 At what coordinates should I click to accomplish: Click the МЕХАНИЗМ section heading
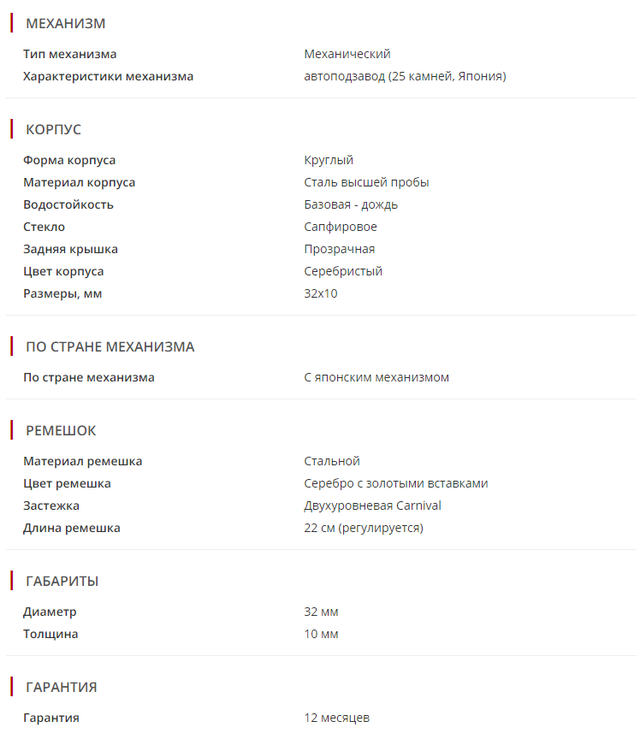[65, 23]
